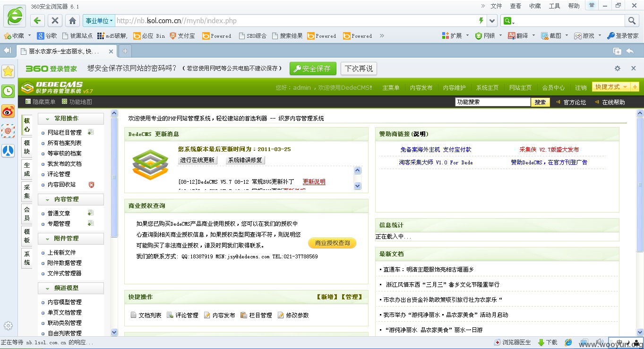Go to 主菜单 in DedeCMS header
Screen dimensions: 644x349
[x=391, y=88]
